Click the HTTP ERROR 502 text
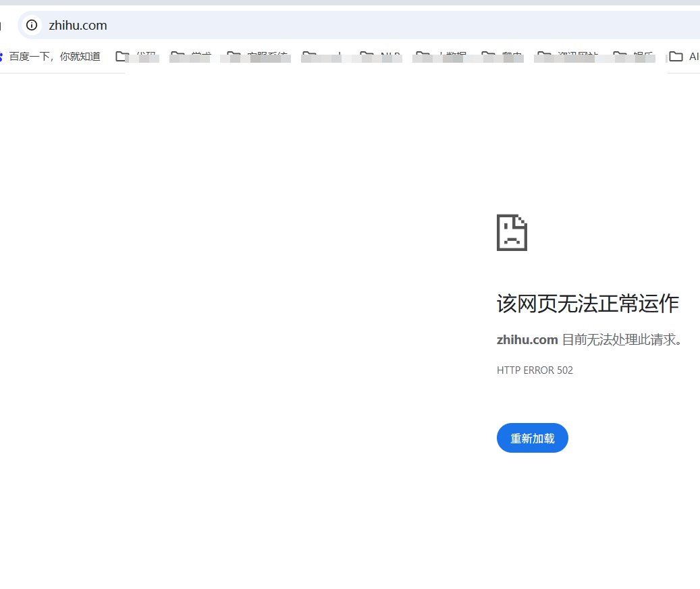The image size is (700, 589). (x=535, y=370)
